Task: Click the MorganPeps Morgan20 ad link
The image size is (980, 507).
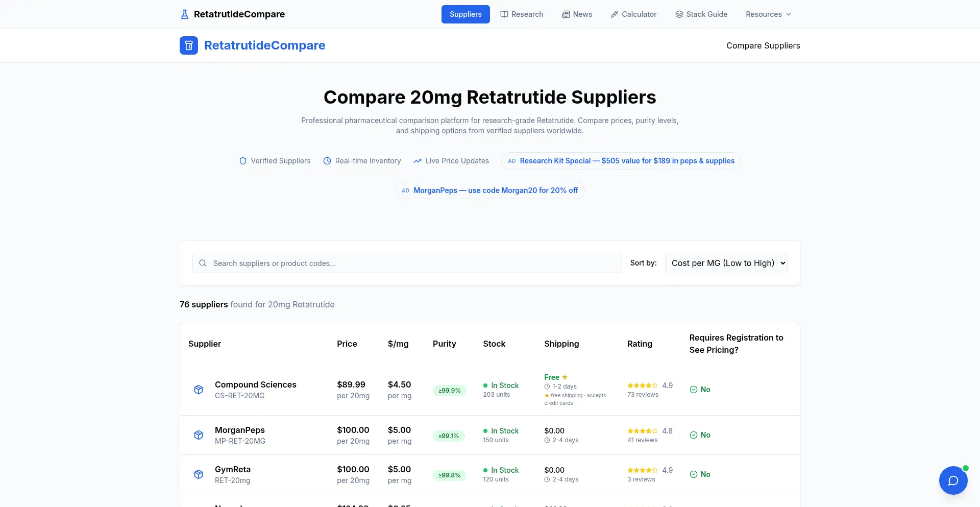Action: pyautogui.click(x=490, y=190)
